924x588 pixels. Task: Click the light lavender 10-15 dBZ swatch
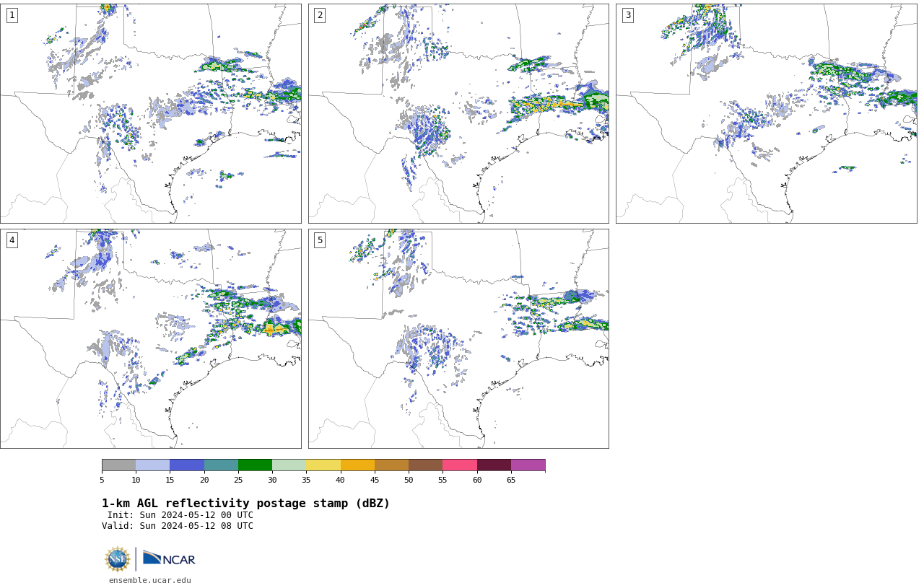click(152, 465)
